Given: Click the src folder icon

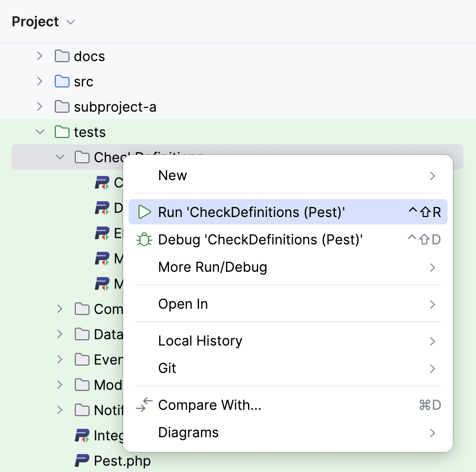Looking at the screenshot, I should [x=63, y=82].
